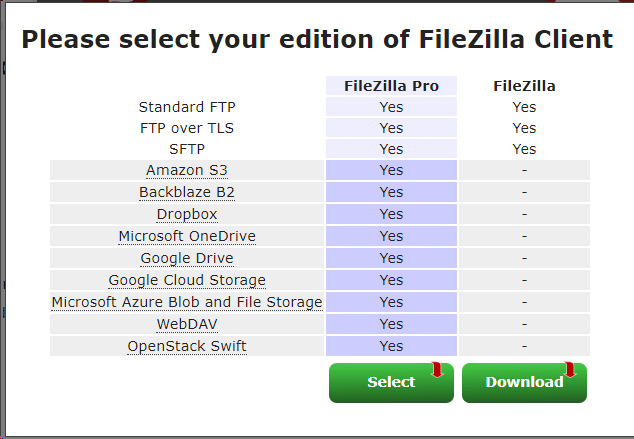634x439 pixels.
Task: Open Microsoft Azure Blob and File Storage link
Action: point(187,302)
